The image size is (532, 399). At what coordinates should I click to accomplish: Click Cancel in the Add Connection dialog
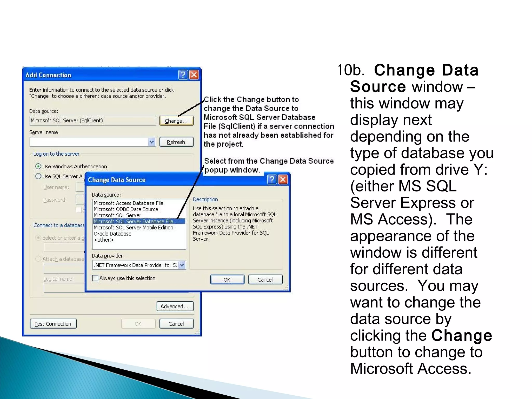[x=176, y=324]
